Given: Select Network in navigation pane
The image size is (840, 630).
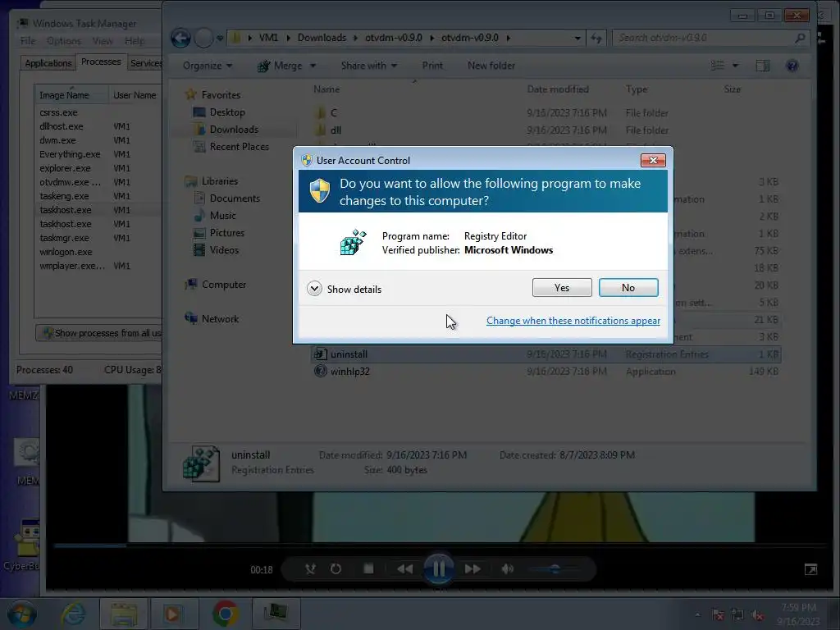Looking at the screenshot, I should tap(220, 319).
